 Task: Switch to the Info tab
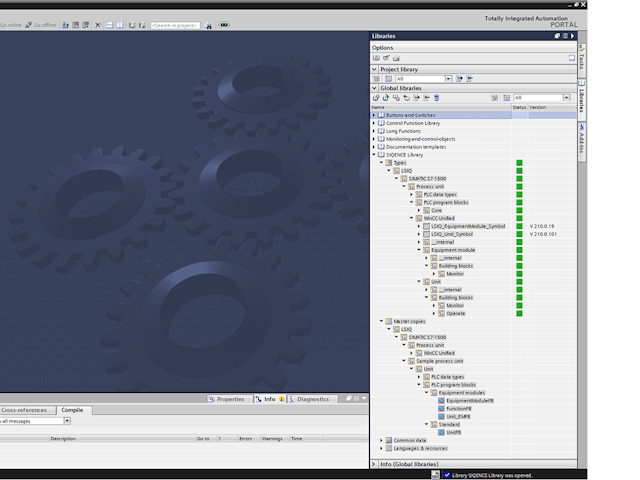click(x=270, y=399)
